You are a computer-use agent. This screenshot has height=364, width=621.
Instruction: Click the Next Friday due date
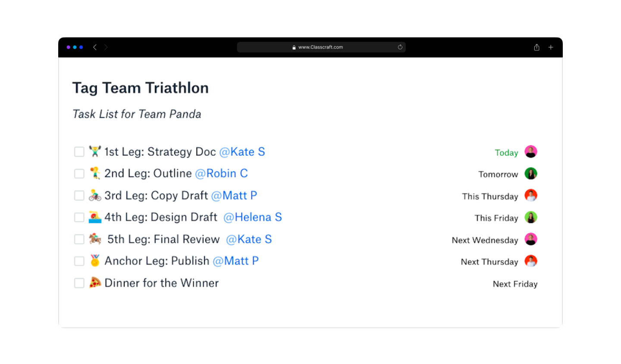[x=515, y=284]
